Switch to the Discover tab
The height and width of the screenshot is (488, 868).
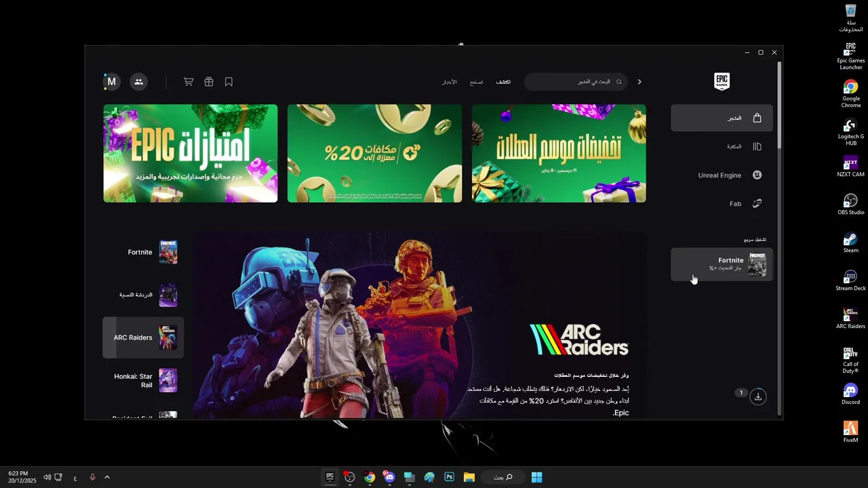(x=503, y=82)
